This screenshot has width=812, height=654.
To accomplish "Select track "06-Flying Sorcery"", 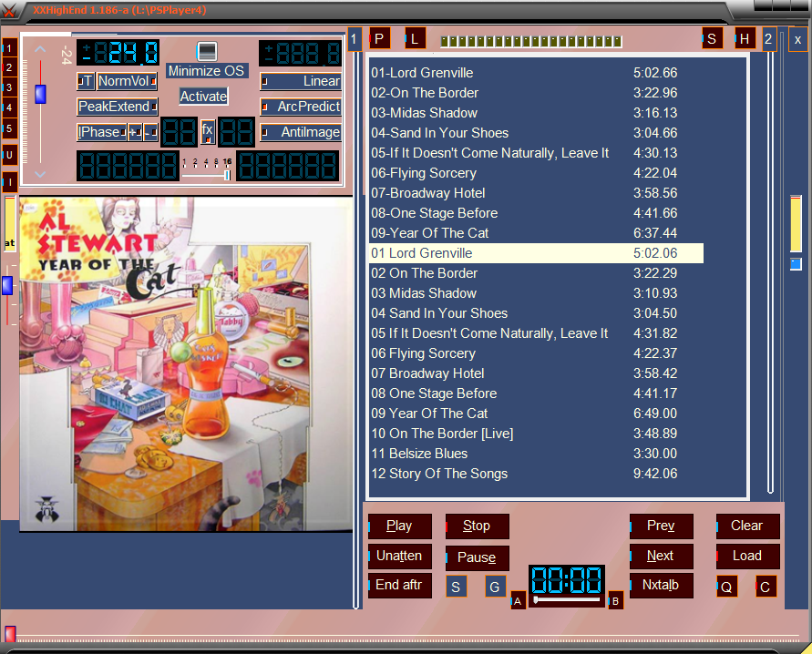I will click(536, 173).
